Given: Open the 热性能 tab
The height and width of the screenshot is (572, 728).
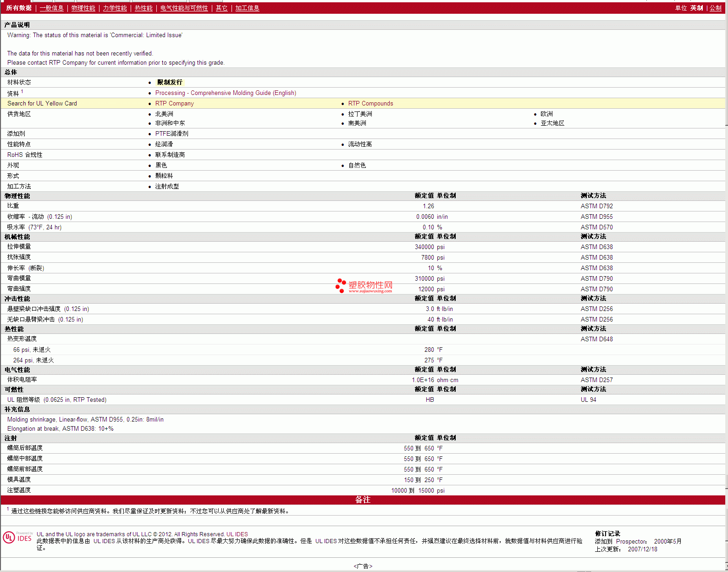Looking at the screenshot, I should click(143, 8).
